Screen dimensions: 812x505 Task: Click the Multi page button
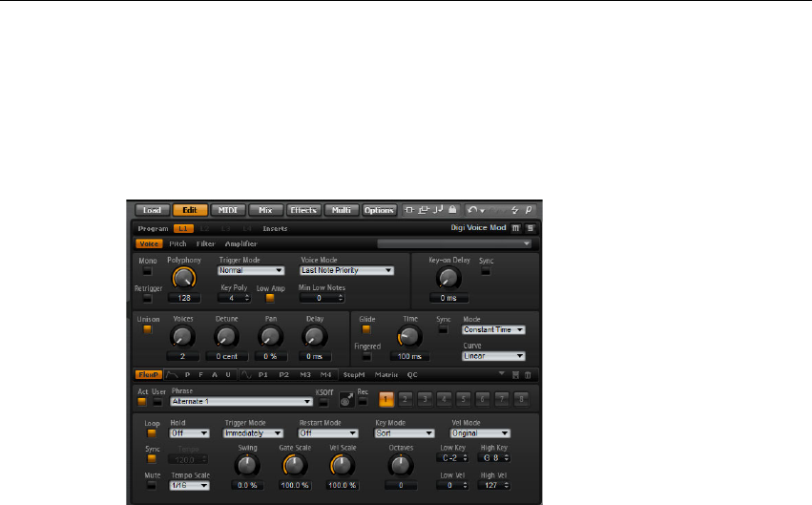click(x=342, y=210)
